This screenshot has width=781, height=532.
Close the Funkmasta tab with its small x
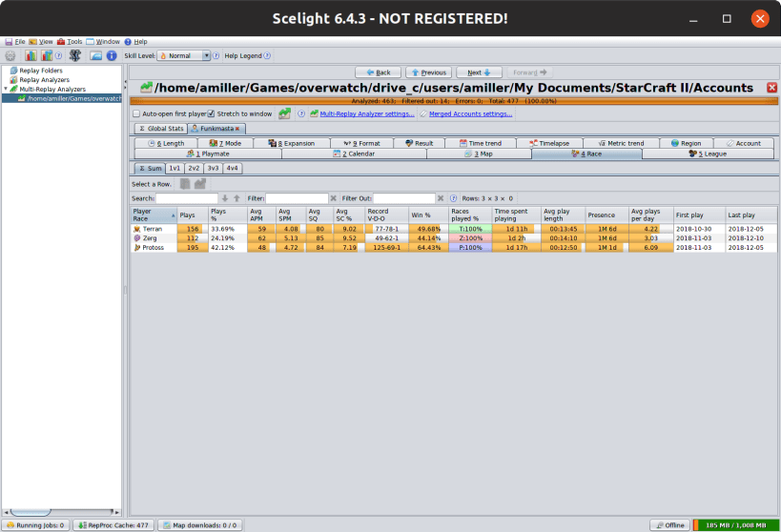pos(237,129)
